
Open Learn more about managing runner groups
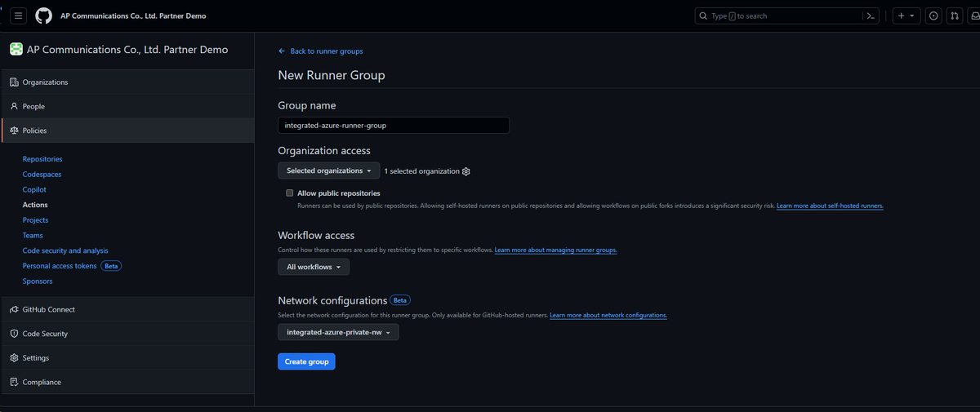pyautogui.click(x=555, y=250)
